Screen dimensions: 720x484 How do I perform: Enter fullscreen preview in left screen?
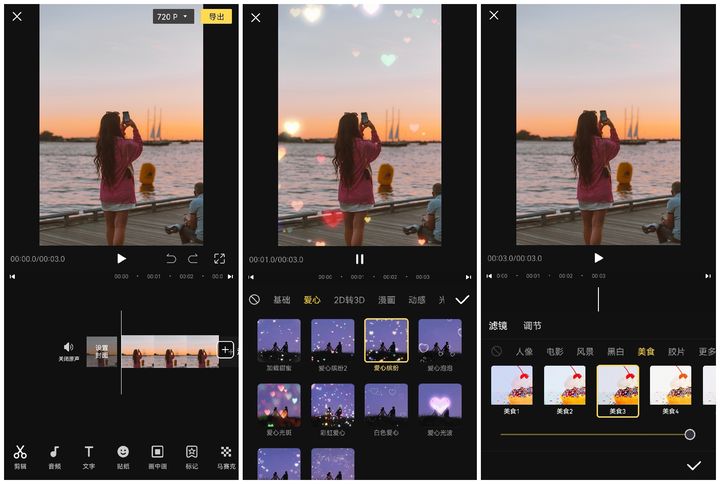tap(219, 259)
